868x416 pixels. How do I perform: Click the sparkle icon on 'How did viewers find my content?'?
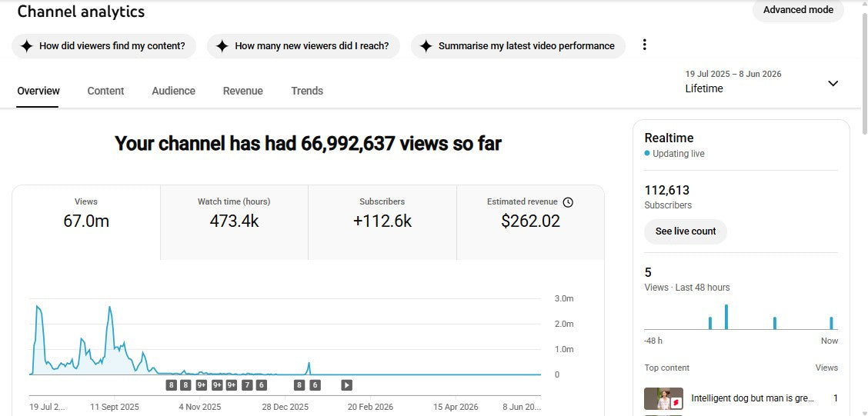click(x=27, y=46)
